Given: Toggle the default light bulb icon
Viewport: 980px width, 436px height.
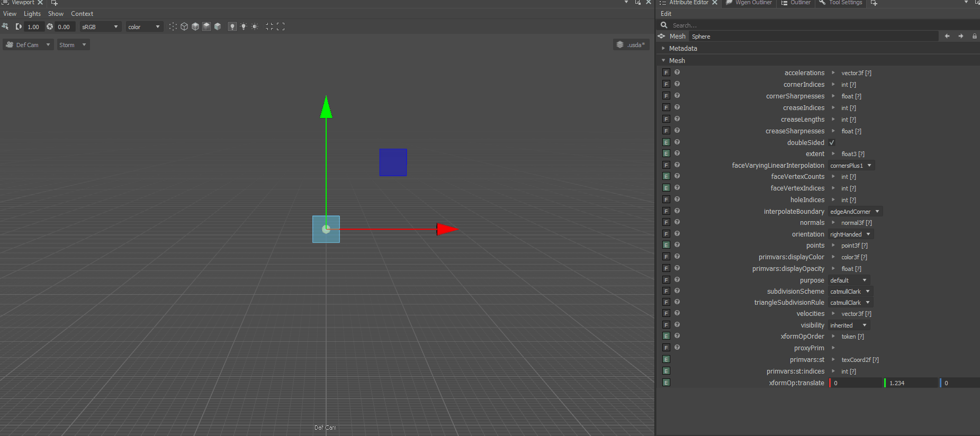Looking at the screenshot, I should pos(232,26).
